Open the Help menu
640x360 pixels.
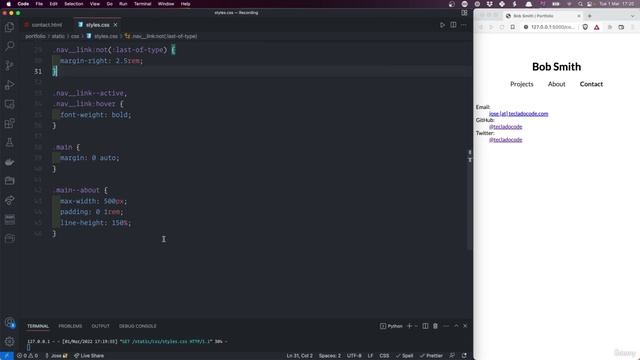pyautogui.click(x=185, y=4)
